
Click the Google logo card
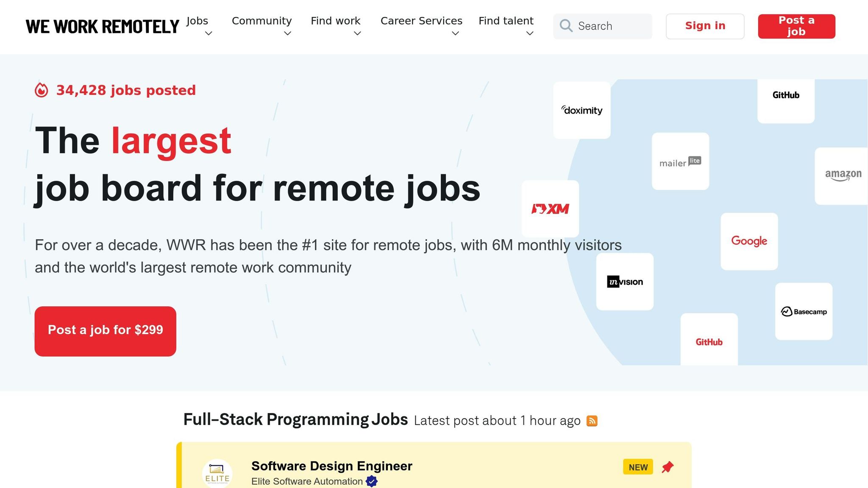749,241
